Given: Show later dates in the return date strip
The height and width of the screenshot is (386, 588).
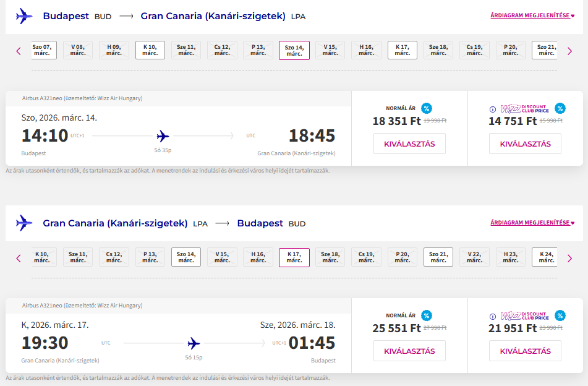Looking at the screenshot, I should pos(569,258).
